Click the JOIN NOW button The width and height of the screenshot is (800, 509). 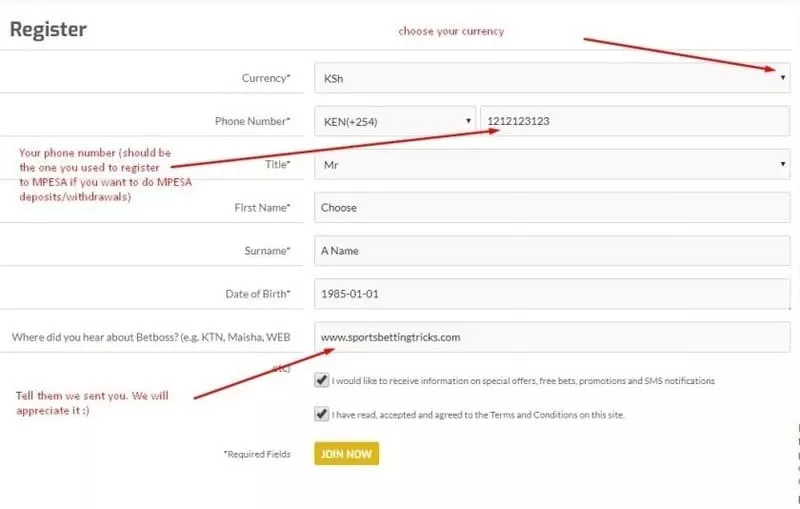pos(346,453)
